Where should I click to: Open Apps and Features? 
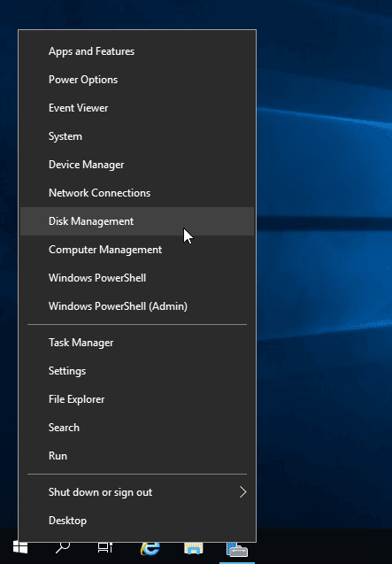pos(137,51)
